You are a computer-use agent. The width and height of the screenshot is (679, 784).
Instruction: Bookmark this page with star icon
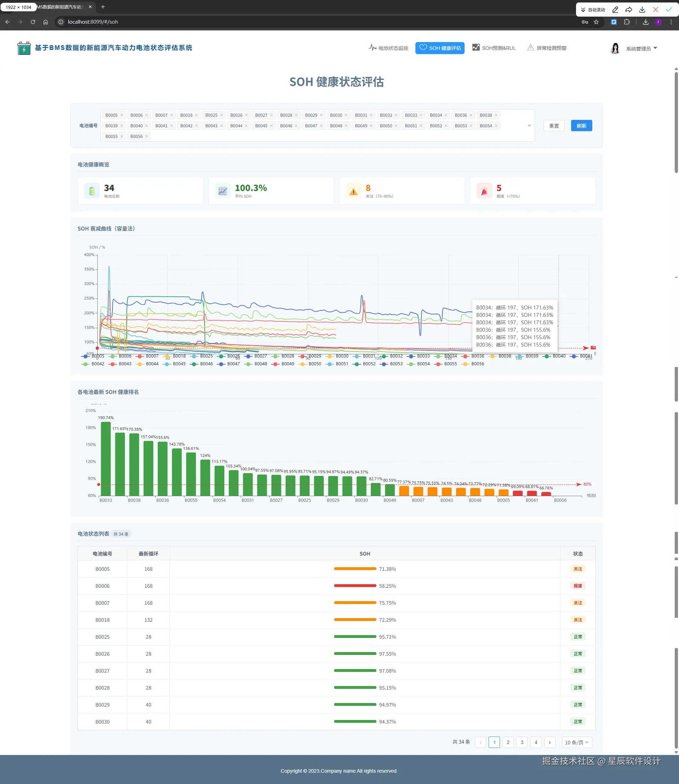pyautogui.click(x=596, y=22)
